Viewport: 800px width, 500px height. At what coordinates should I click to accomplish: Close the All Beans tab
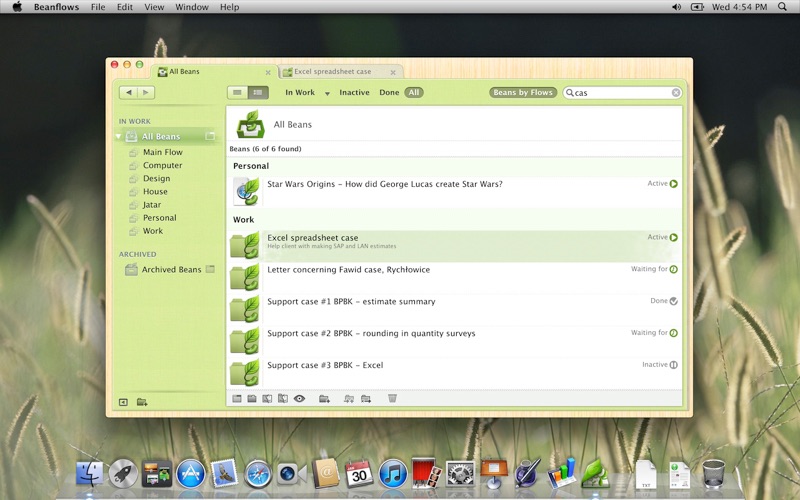268,72
